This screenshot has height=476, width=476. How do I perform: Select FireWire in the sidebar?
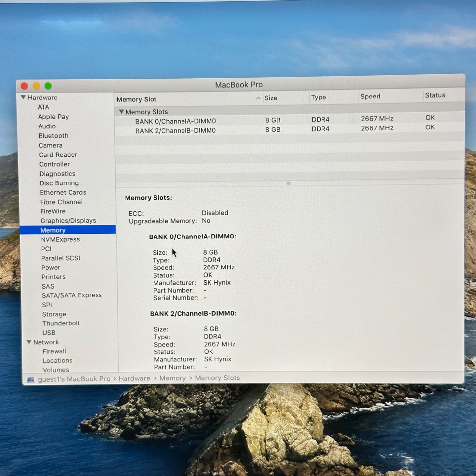coord(53,211)
